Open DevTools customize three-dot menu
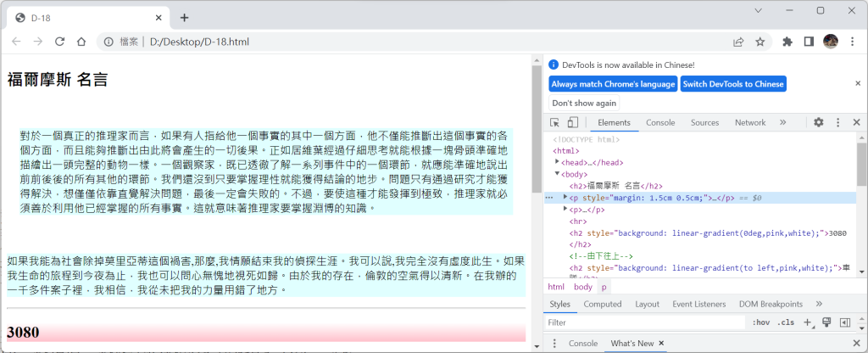The height and width of the screenshot is (353, 868). pos(838,122)
